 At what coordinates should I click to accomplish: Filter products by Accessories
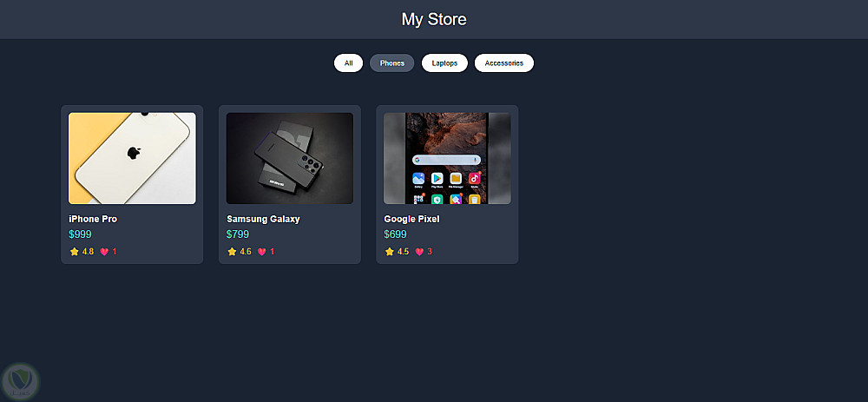(x=503, y=63)
